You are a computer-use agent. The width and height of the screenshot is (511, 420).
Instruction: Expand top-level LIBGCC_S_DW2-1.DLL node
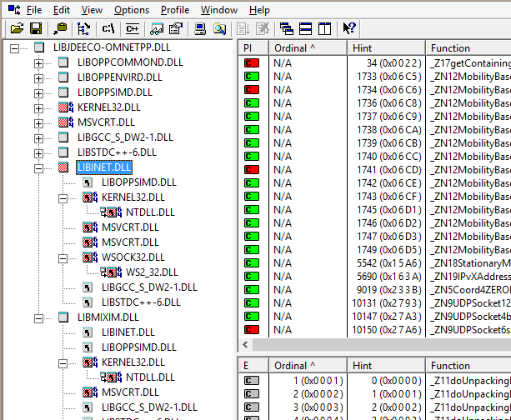38,138
